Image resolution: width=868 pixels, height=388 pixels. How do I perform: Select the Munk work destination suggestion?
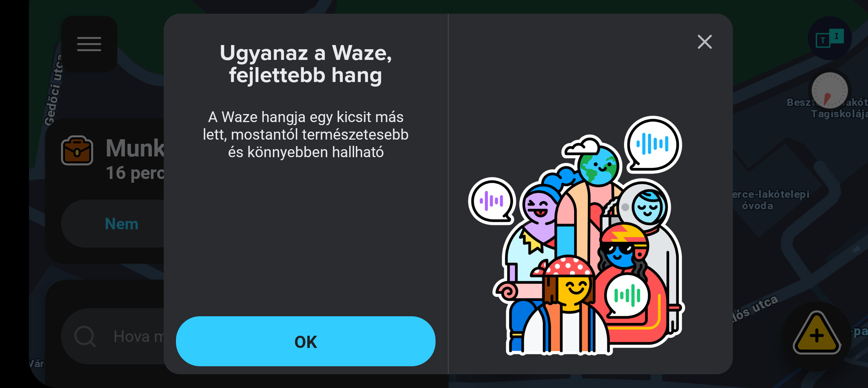click(135, 158)
